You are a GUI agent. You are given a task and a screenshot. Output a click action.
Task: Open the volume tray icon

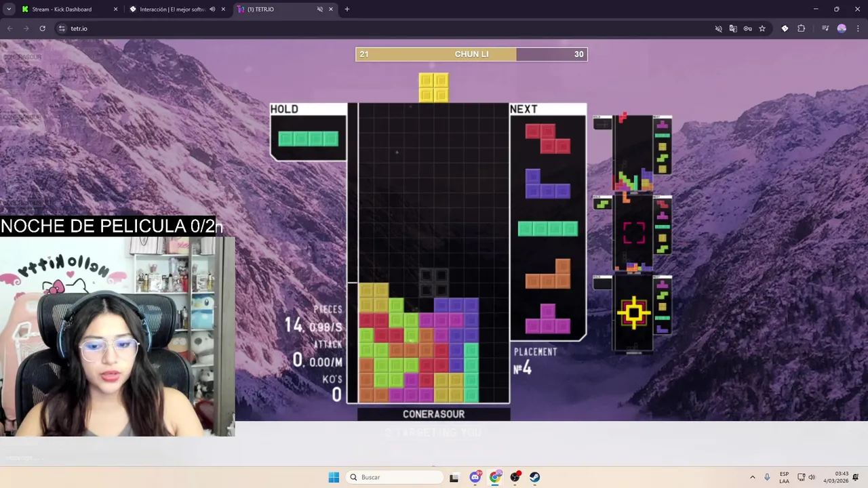pos(812,477)
